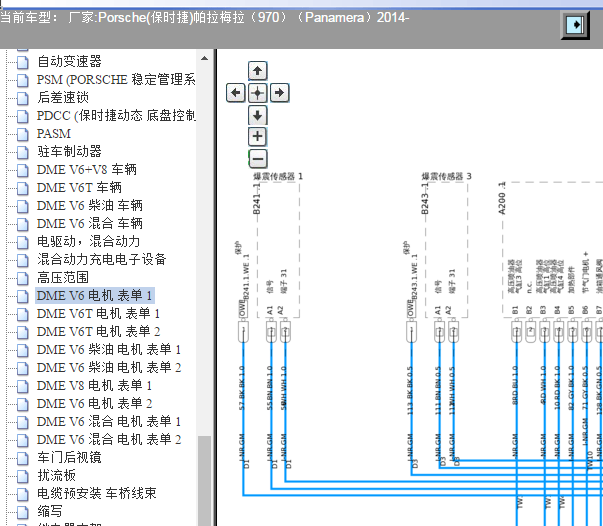Select DME V6 电机 表单 2
Screen dimensions: 603x526
[94, 404]
